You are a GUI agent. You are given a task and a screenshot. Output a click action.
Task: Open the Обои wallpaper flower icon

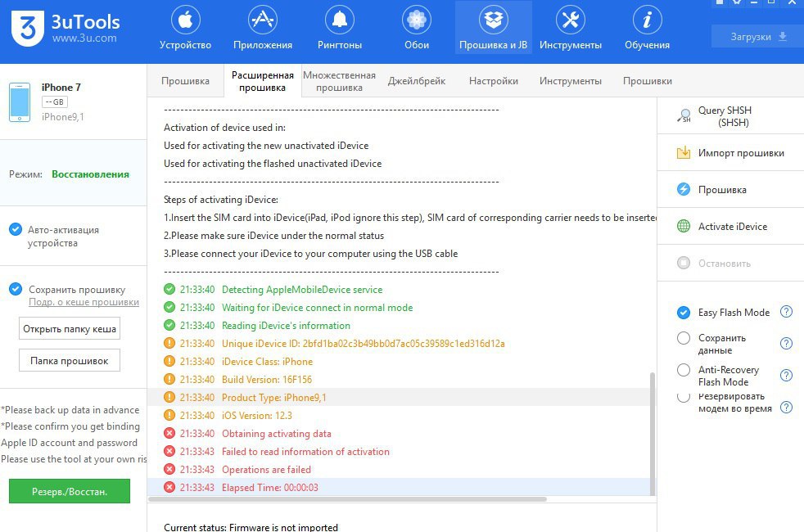[417, 20]
